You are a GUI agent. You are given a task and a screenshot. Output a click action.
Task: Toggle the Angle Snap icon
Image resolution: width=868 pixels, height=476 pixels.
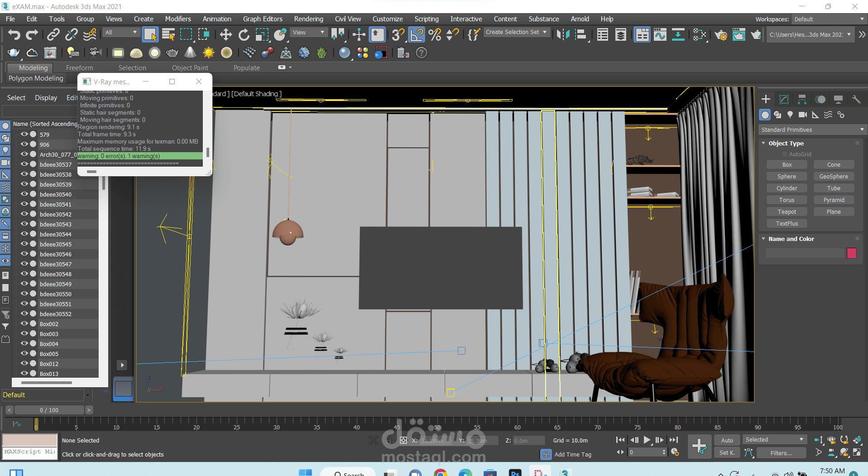tap(417, 34)
